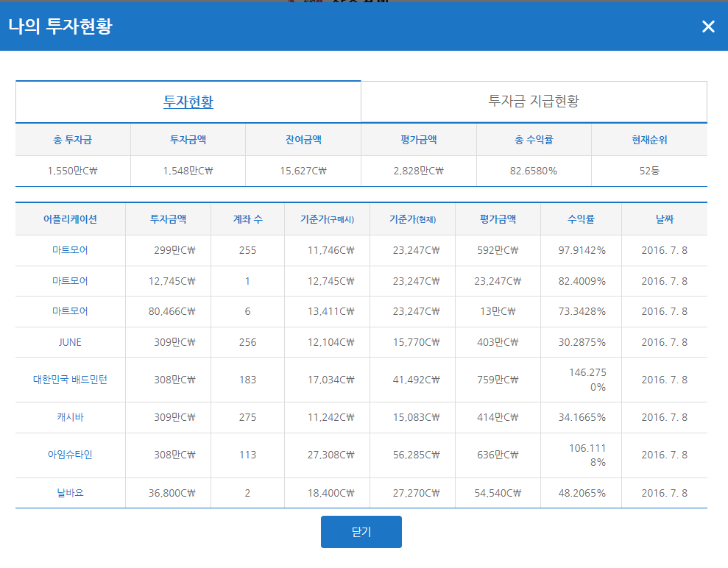Click the 146.2750% return rate cell
This screenshot has width=728, height=568.
[587, 380]
